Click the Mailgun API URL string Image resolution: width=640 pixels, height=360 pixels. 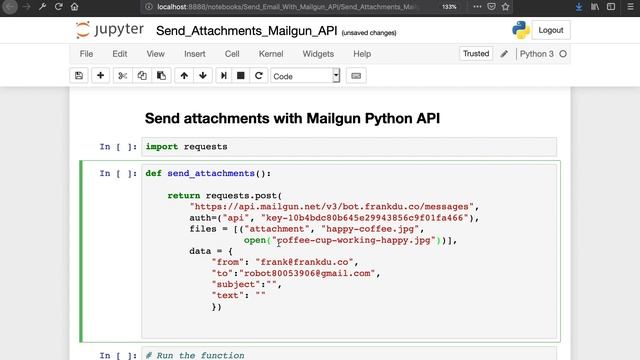point(331,207)
